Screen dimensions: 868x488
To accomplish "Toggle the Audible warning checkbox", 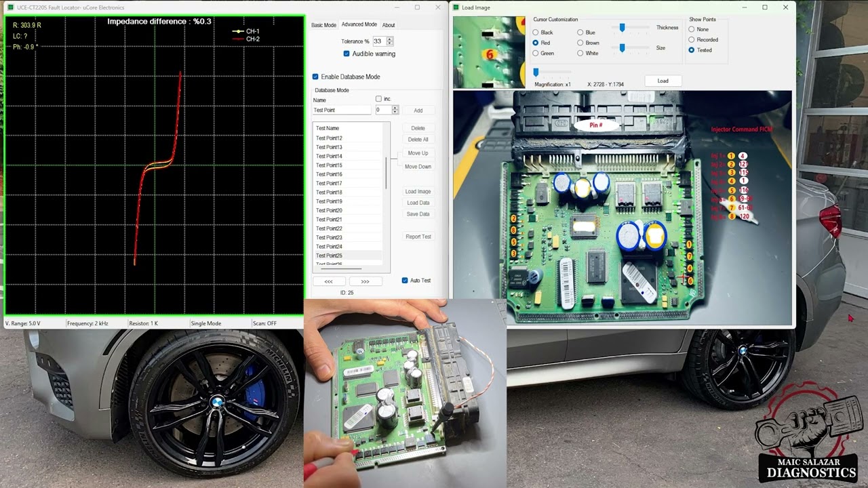I will [x=347, y=54].
